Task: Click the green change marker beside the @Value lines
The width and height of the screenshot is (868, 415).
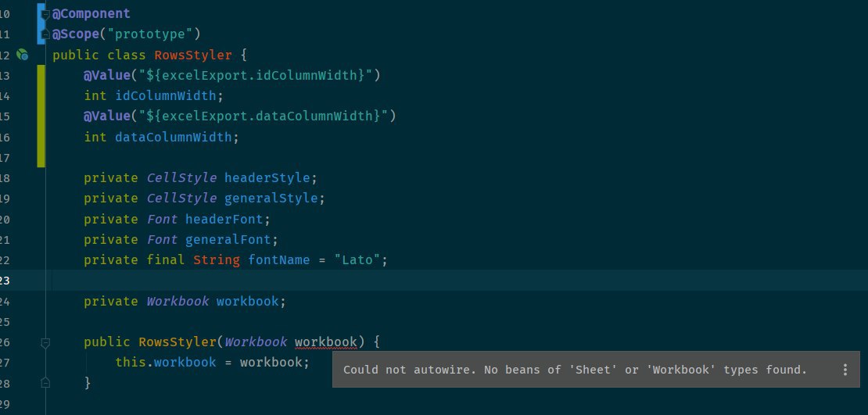Action: coord(41,116)
